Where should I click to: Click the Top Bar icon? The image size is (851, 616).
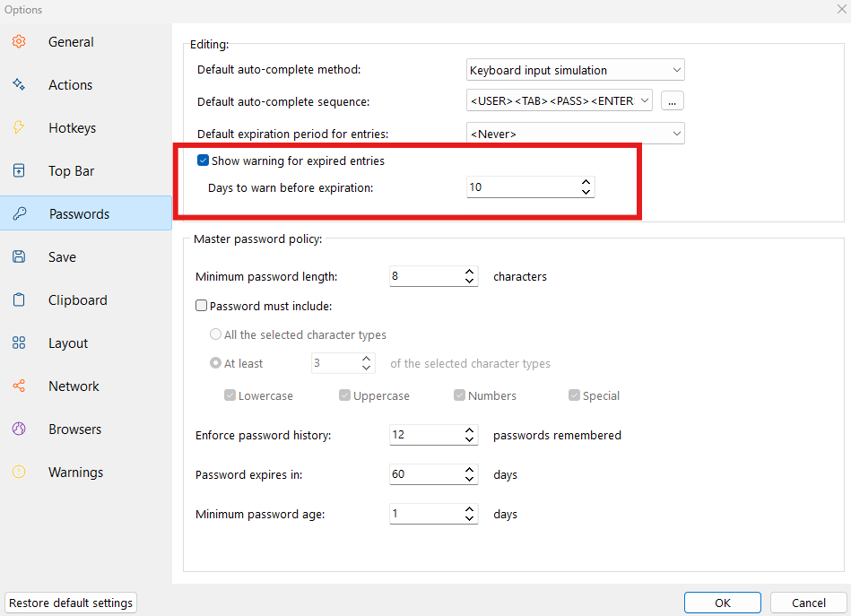tap(19, 170)
